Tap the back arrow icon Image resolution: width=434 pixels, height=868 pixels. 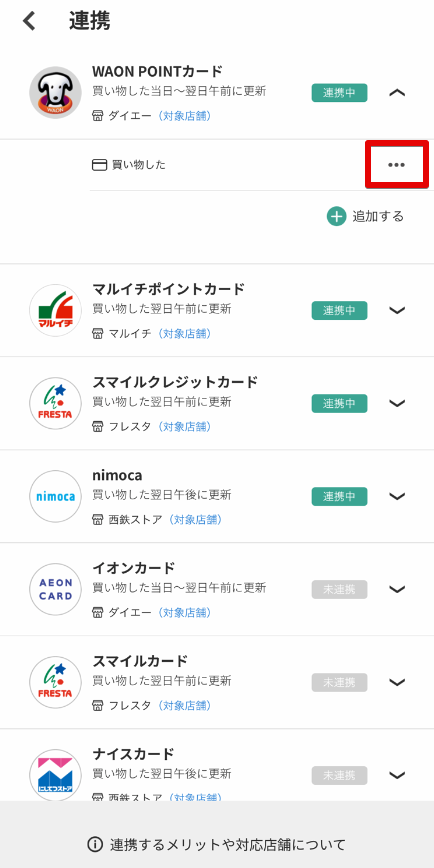[x=29, y=21]
